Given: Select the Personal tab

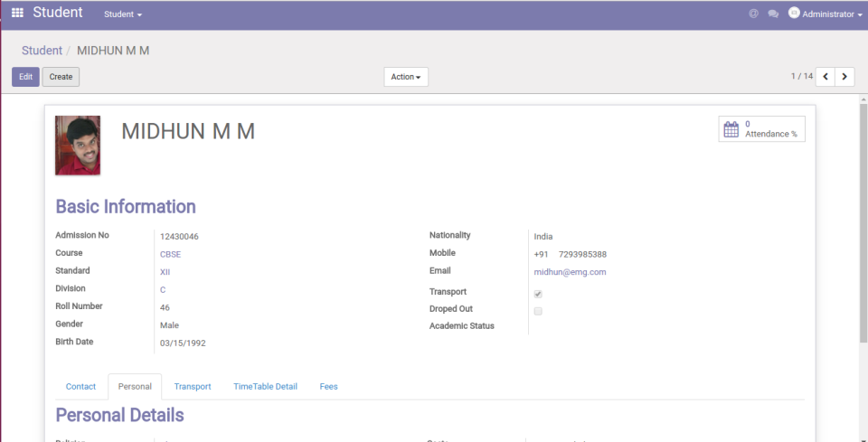Looking at the screenshot, I should (135, 387).
